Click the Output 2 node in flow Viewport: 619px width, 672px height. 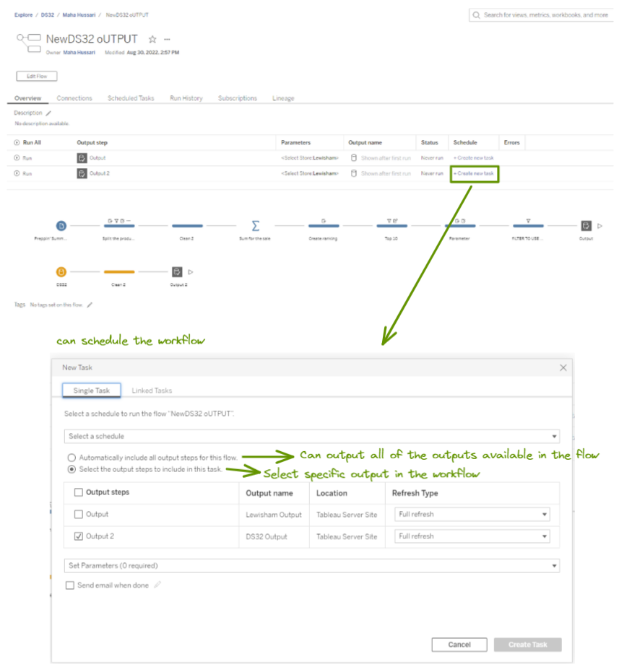(177, 271)
